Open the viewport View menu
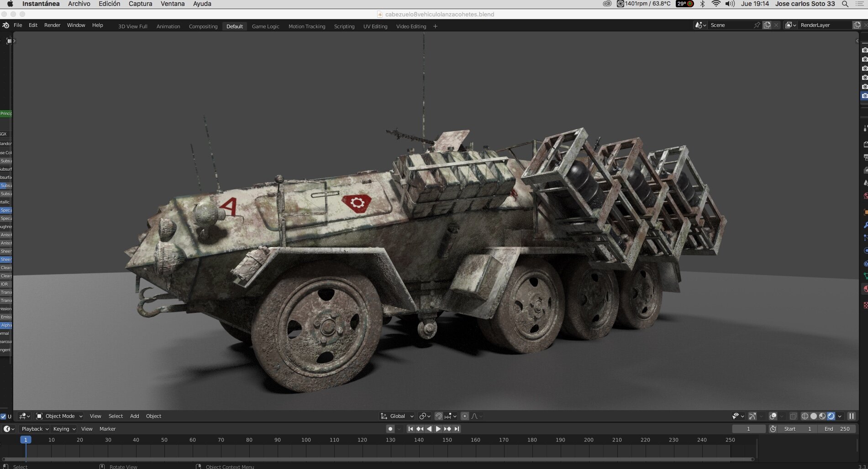Screen dimensions: 868x469 (x=95, y=416)
